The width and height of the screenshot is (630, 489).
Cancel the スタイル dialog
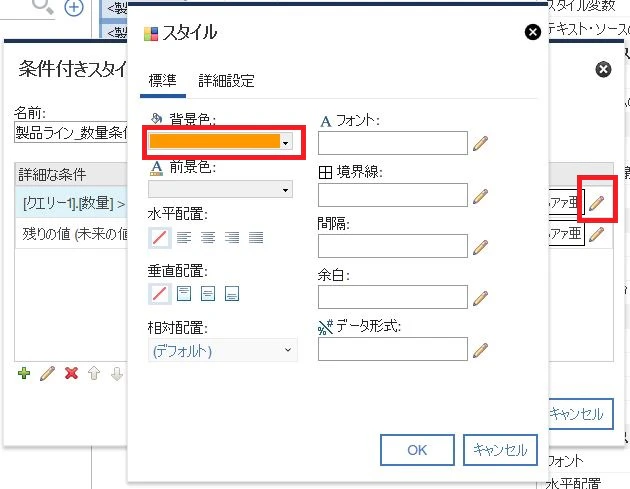500,450
